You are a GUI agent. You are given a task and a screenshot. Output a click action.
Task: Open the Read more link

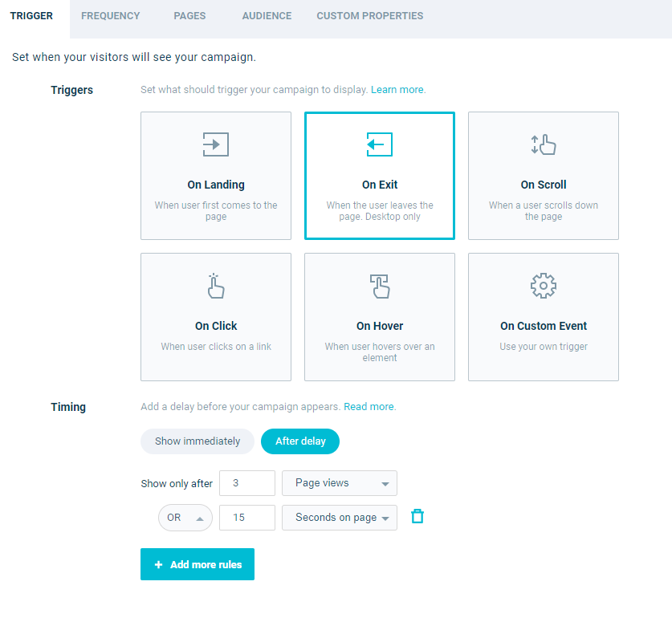pyautogui.click(x=370, y=407)
